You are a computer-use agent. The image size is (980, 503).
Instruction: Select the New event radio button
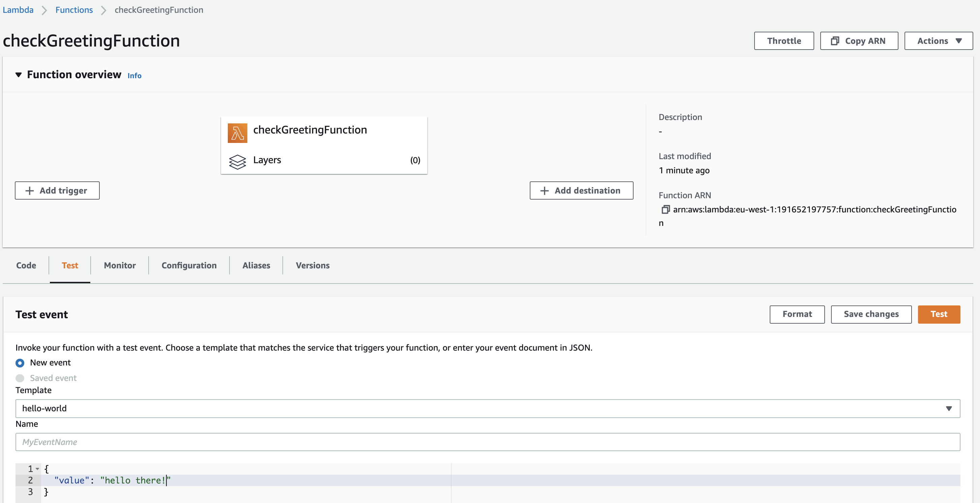(20, 363)
